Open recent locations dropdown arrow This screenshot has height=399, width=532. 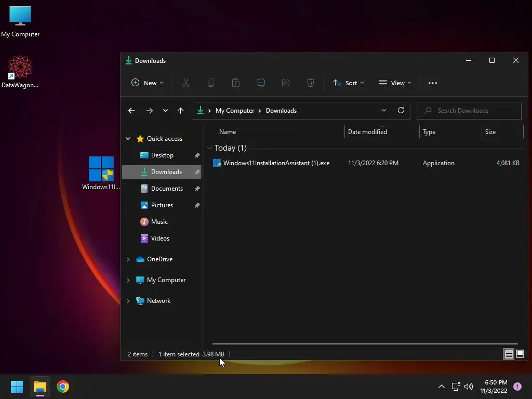click(165, 111)
